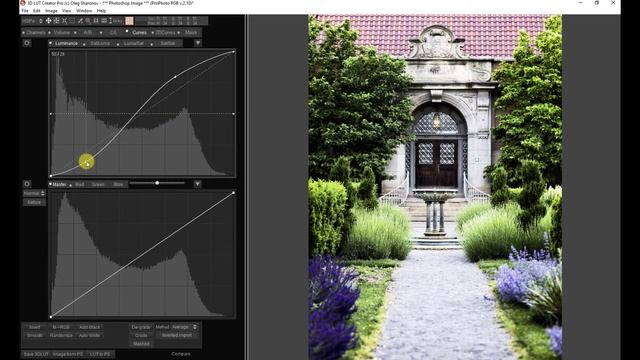Select the Master channel radio option
640x360 pixels.
[59, 184]
